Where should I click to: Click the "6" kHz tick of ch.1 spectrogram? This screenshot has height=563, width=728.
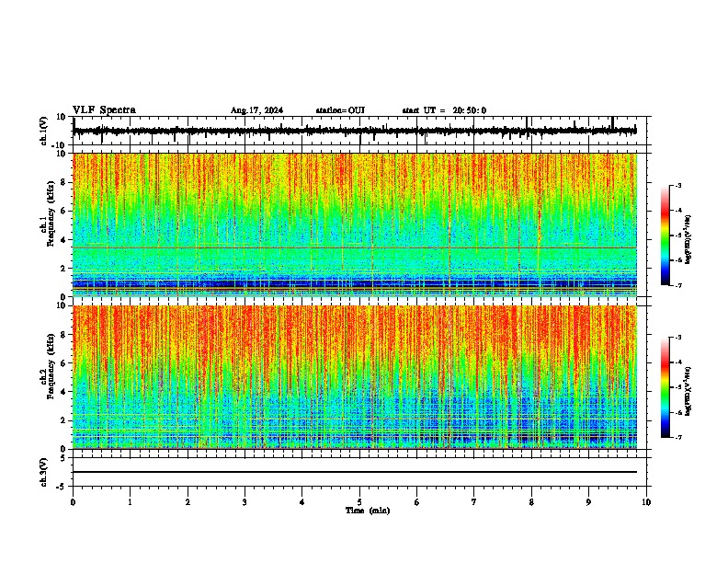tap(63, 211)
